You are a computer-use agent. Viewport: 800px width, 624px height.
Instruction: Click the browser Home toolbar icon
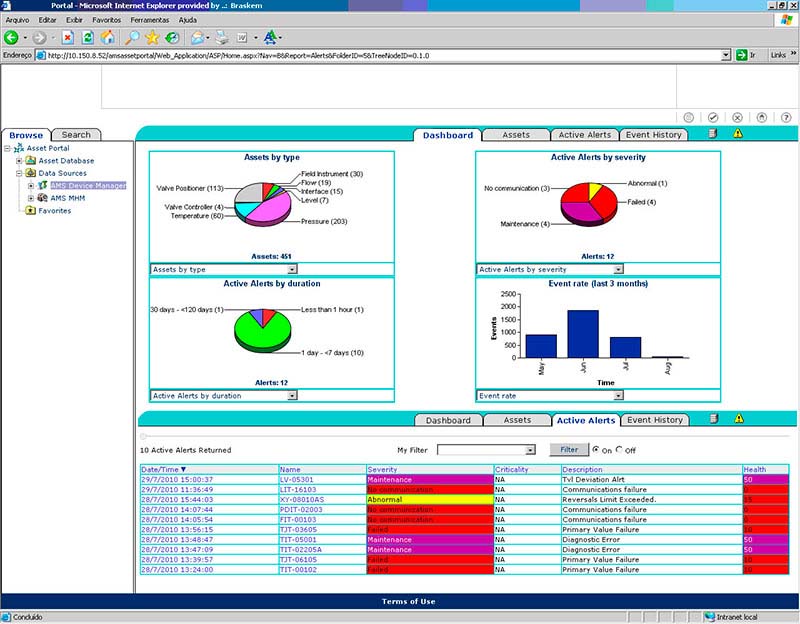108,37
